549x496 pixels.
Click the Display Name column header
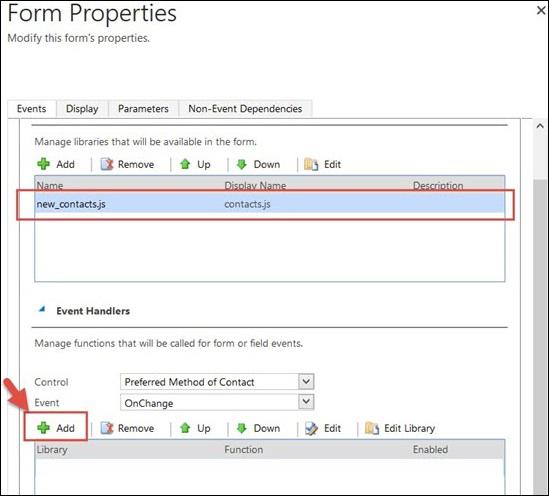tap(255, 186)
